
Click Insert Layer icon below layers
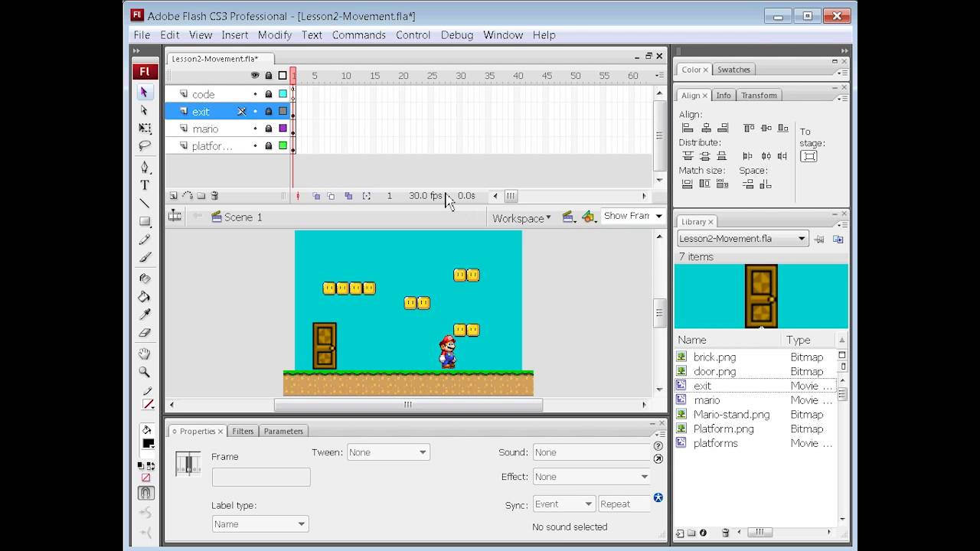pos(174,196)
